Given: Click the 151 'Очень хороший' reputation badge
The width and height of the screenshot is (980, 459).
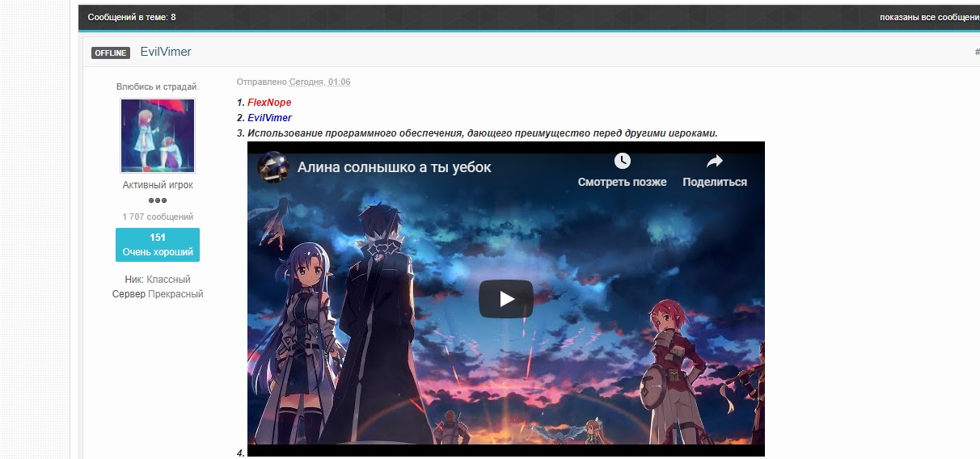Looking at the screenshot, I should (158, 245).
